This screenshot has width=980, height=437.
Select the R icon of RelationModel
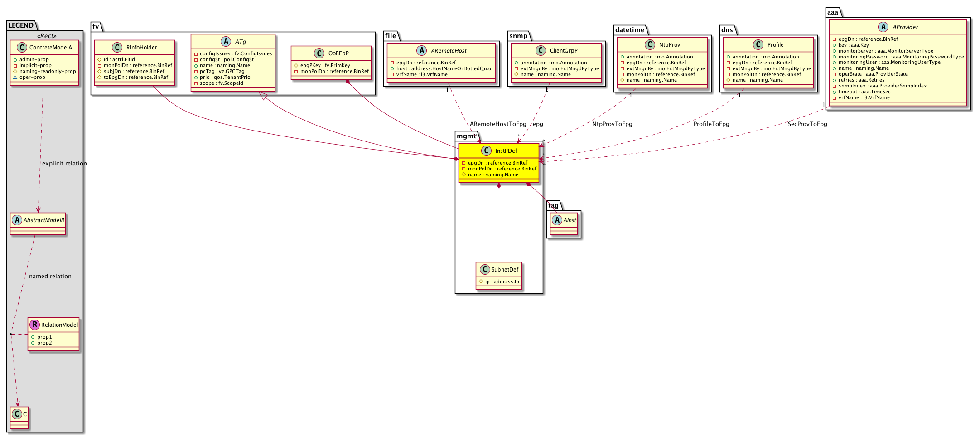[x=34, y=325]
